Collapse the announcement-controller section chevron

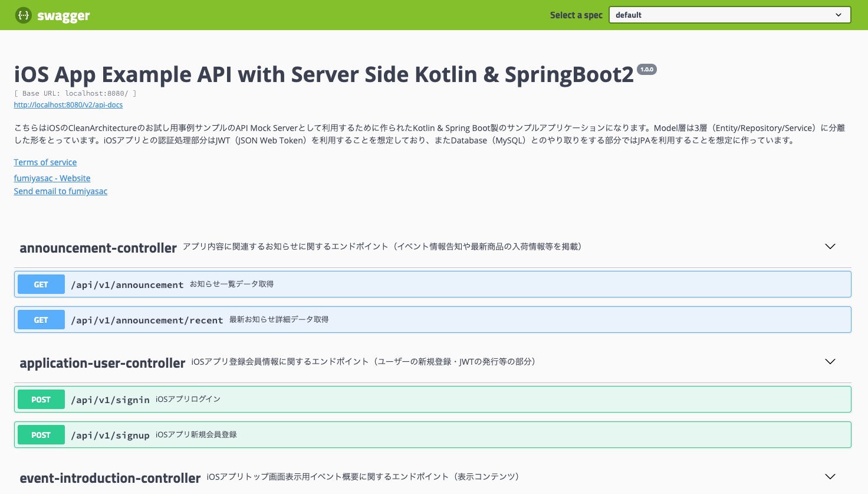[x=830, y=247]
